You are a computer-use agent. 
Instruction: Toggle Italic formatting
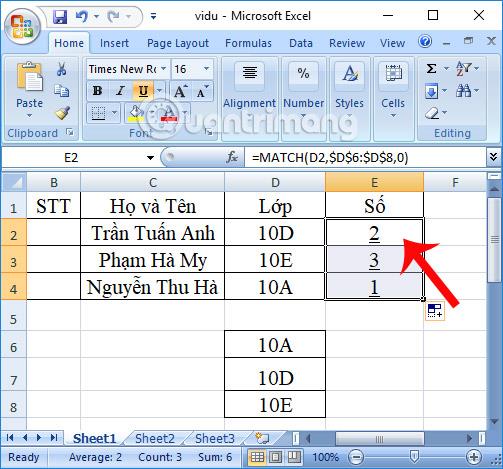(120, 91)
